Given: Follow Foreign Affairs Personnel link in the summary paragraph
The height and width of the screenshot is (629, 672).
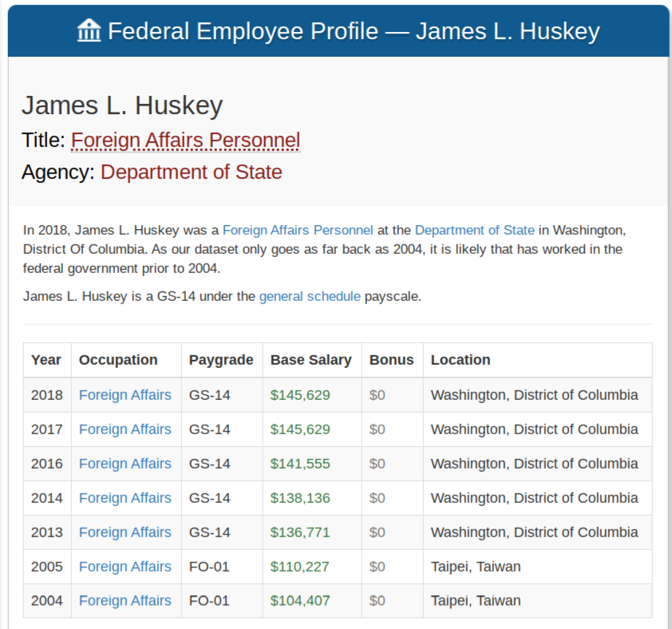Looking at the screenshot, I should 298,230.
